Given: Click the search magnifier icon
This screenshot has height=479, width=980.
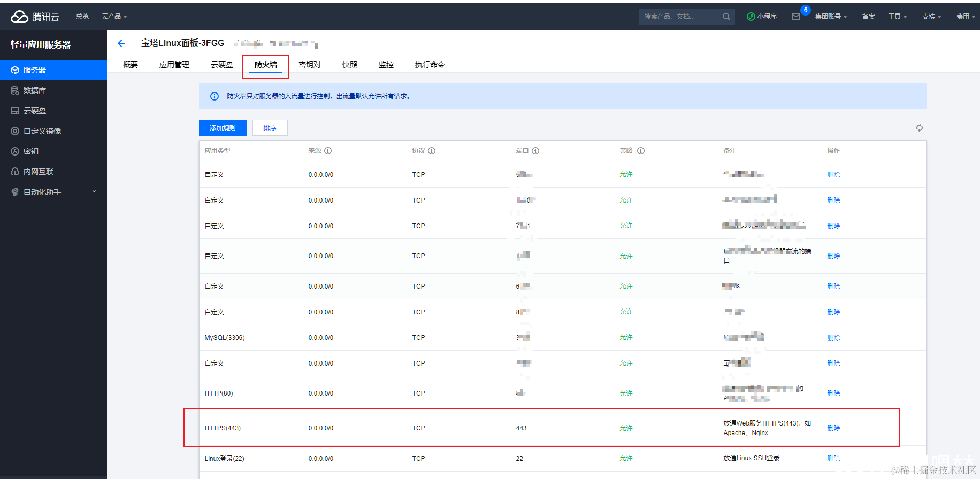Looking at the screenshot, I should pos(726,17).
